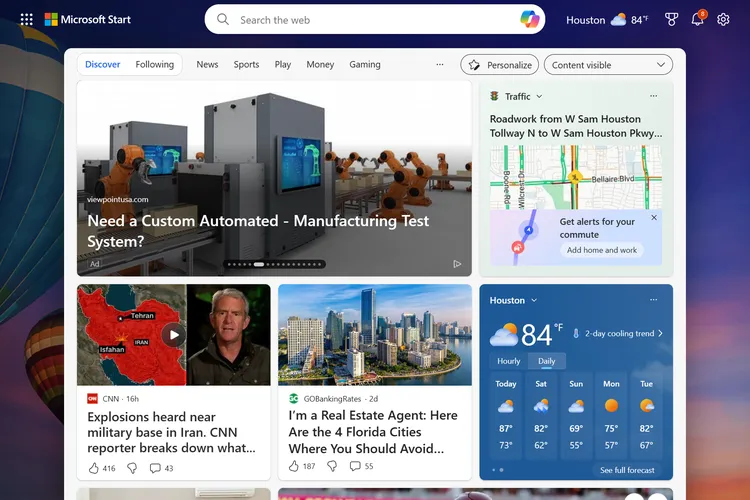This screenshot has height=500, width=750.
Task: Click the Copilot icon in search bar
Action: [530, 19]
